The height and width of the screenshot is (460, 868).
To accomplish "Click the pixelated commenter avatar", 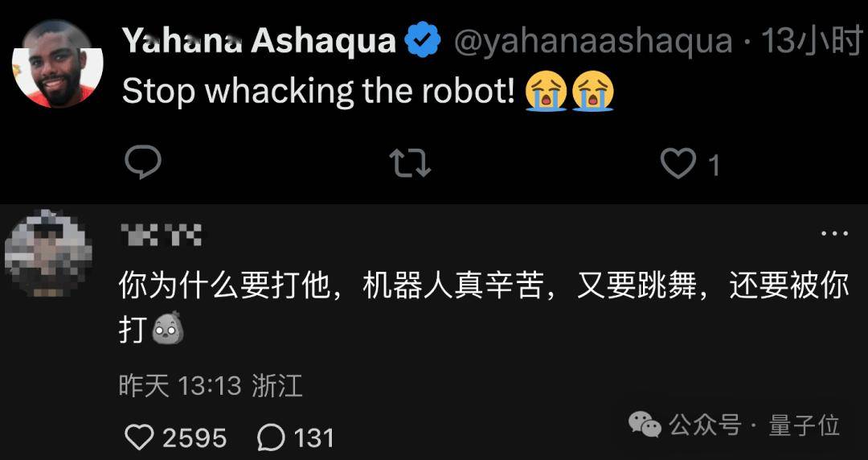I will pos(49,254).
